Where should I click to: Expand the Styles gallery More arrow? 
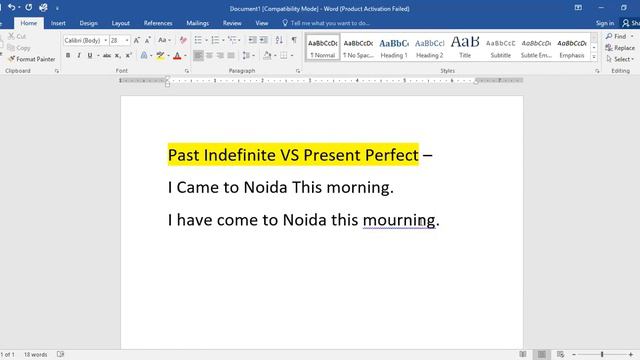(x=594, y=57)
